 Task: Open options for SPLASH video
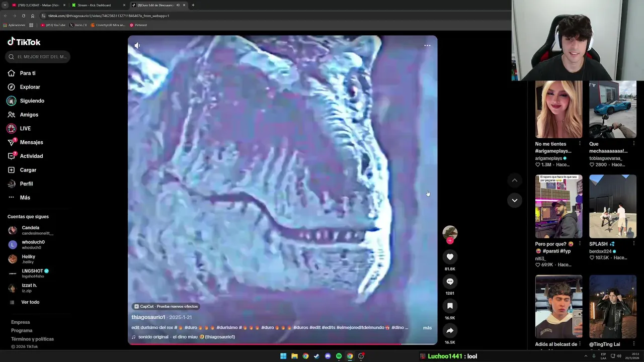click(x=633, y=244)
